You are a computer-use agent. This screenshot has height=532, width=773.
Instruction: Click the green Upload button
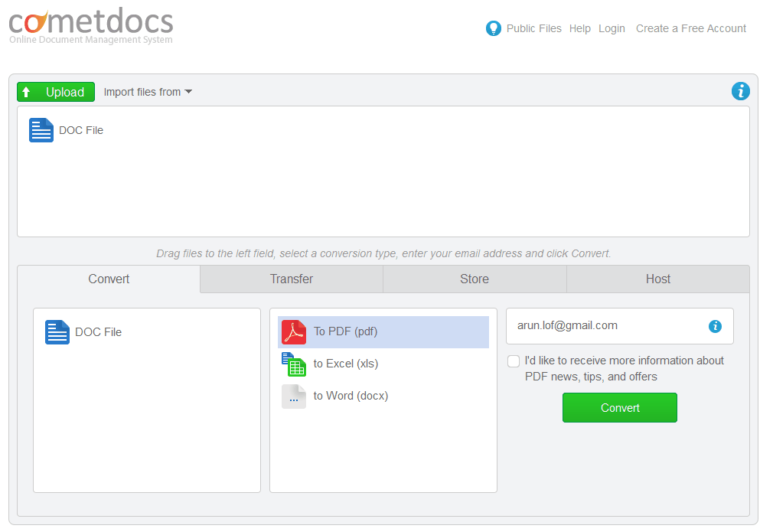coord(56,92)
